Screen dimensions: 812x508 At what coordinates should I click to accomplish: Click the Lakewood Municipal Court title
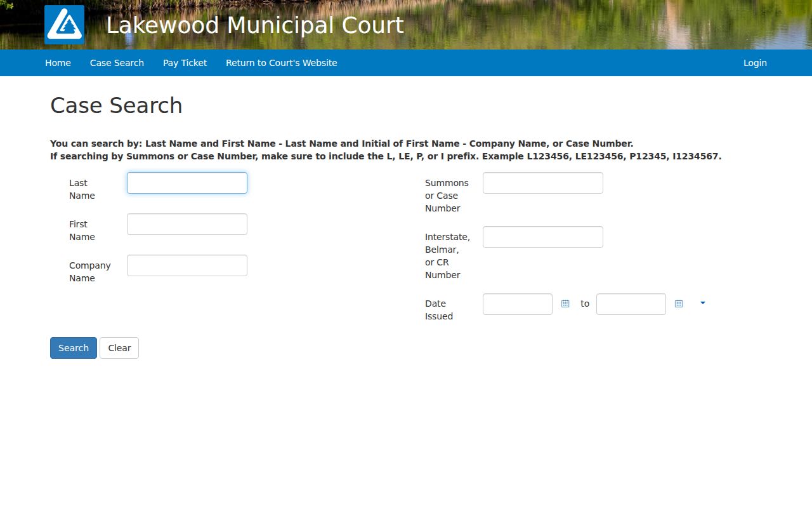(x=255, y=25)
